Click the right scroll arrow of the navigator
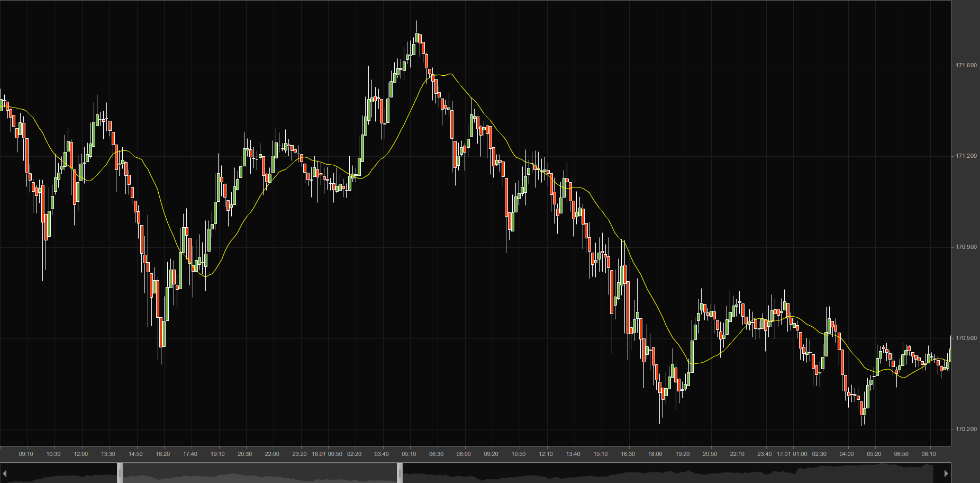Viewport: 980px width, 483px height. tap(946, 473)
